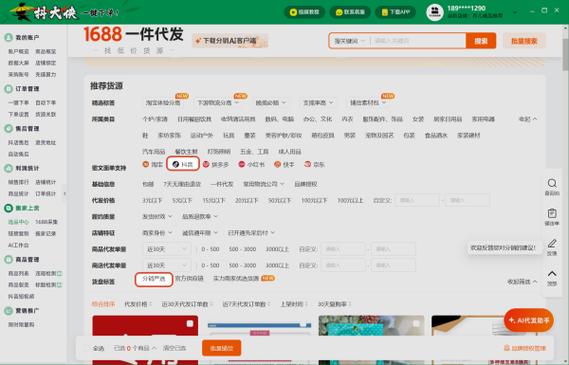The width and height of the screenshot is (569, 365).
Task: Collapse filters with 收起筛选
Action: (522, 282)
